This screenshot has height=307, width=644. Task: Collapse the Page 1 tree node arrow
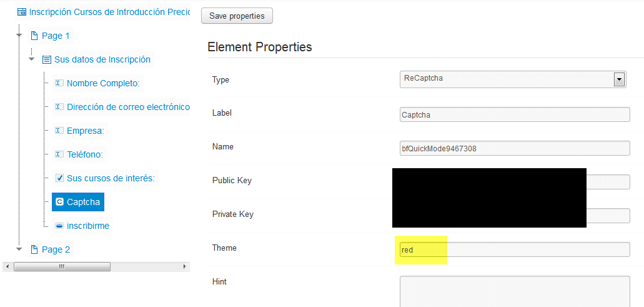[x=19, y=36]
